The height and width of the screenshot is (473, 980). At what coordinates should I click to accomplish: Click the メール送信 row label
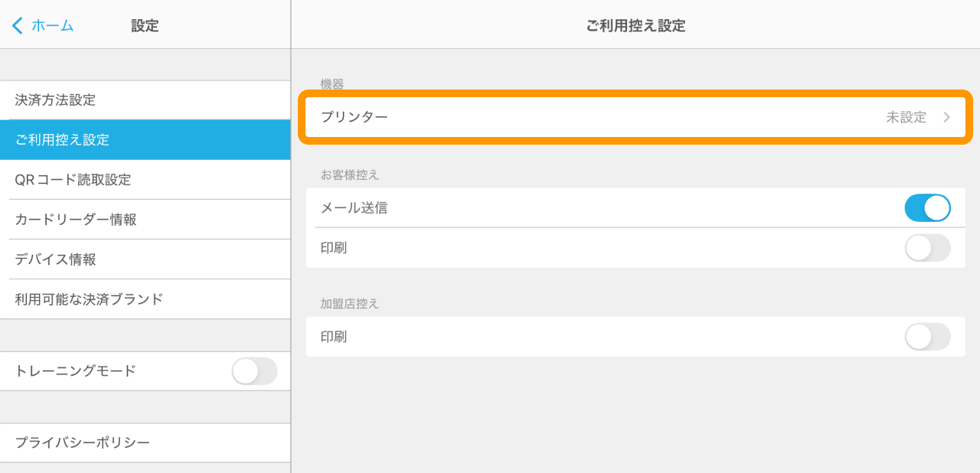point(354,208)
